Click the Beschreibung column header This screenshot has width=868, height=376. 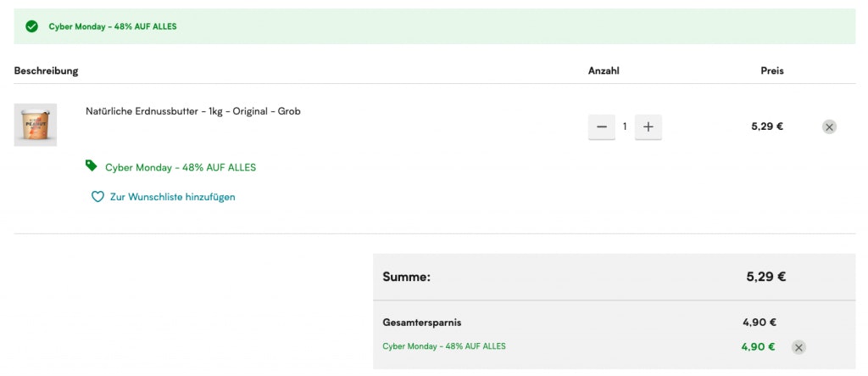coord(46,70)
